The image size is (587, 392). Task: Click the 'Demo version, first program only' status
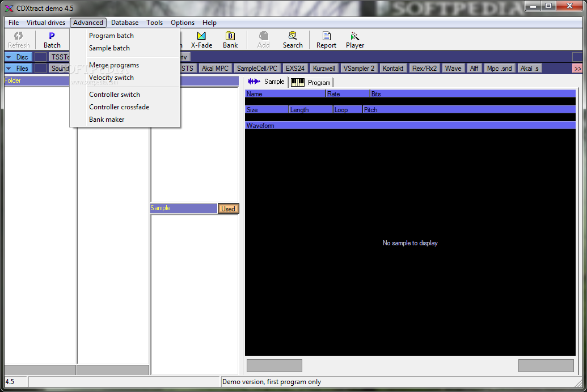(272, 382)
